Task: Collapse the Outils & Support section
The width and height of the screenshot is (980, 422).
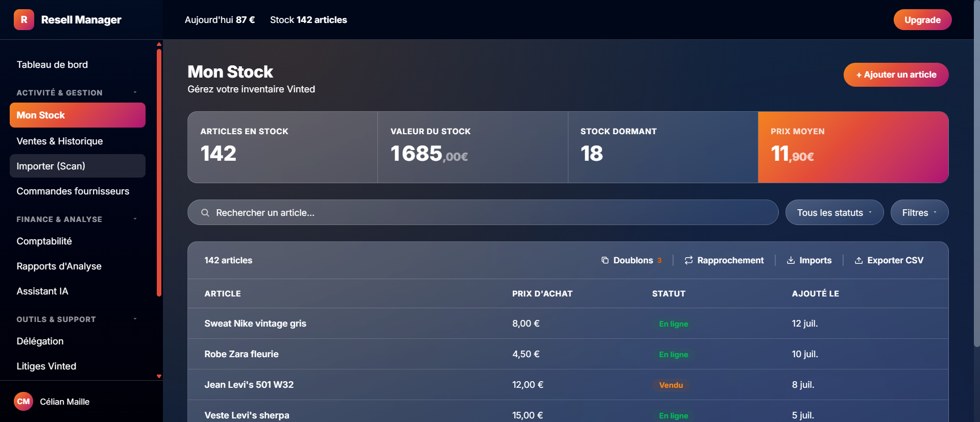Action: [x=135, y=319]
